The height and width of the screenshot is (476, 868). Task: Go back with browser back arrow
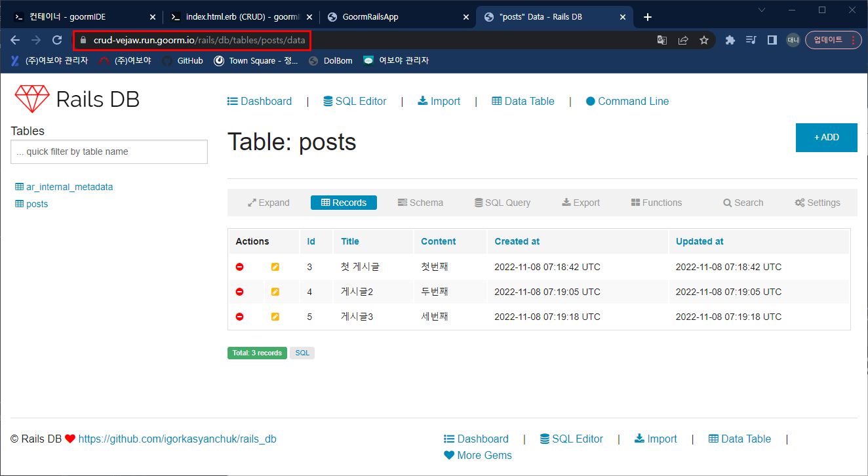(x=15, y=40)
